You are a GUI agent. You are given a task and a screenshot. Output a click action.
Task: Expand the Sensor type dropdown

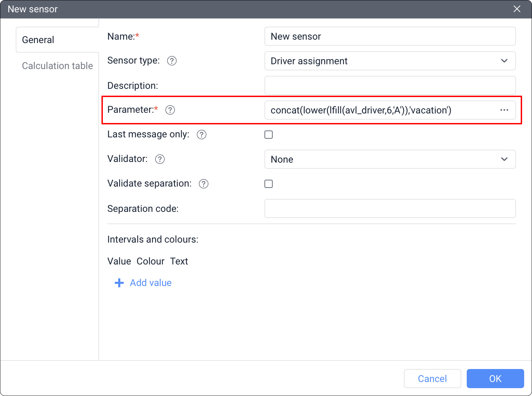(x=390, y=61)
